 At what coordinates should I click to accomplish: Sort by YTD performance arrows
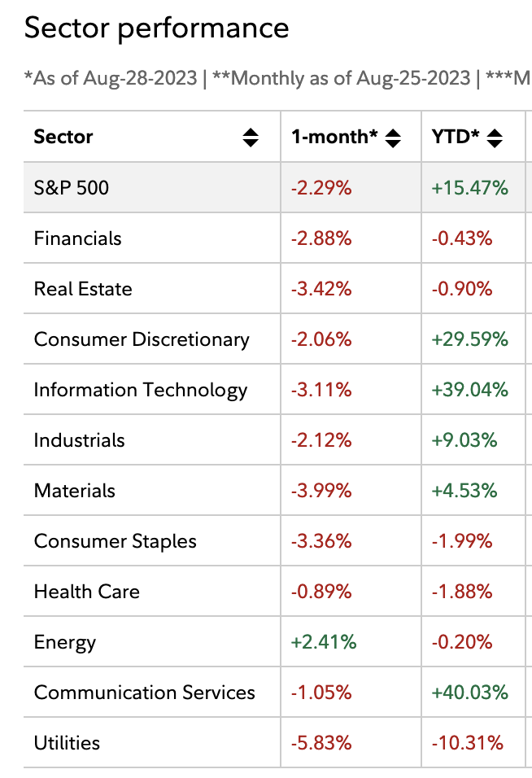[494, 138]
